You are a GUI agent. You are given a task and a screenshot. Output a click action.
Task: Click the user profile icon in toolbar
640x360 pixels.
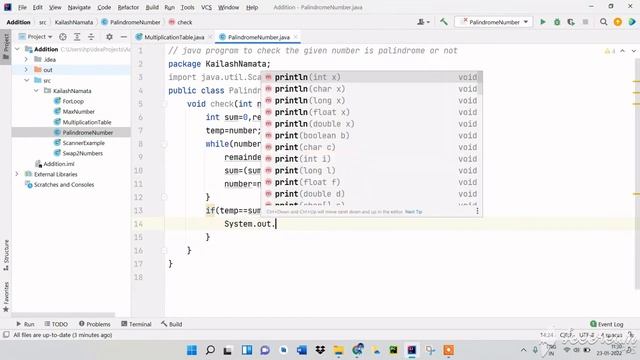tap(423, 22)
